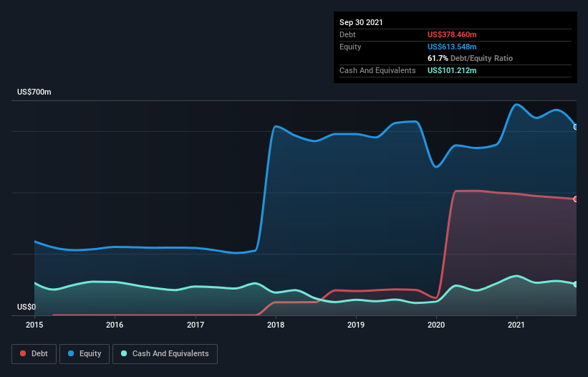Click Cash And Equivalents label in tooltip
Screen dimensions: 588x377
(377, 70)
